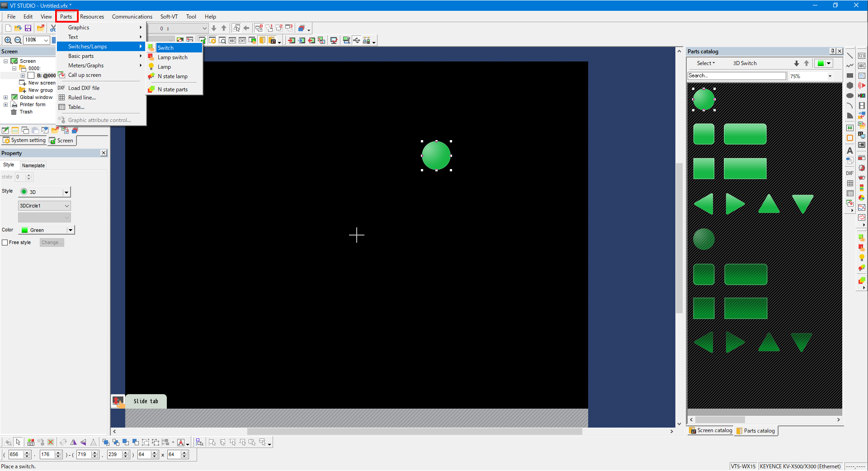
Task: Pin the Parts catalog panel
Action: pos(832,51)
